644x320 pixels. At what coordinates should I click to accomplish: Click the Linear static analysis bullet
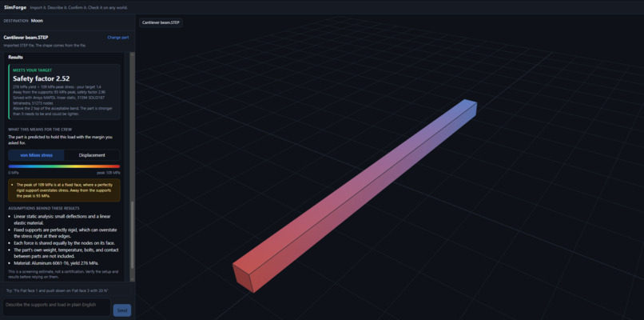pyautogui.click(x=64, y=219)
